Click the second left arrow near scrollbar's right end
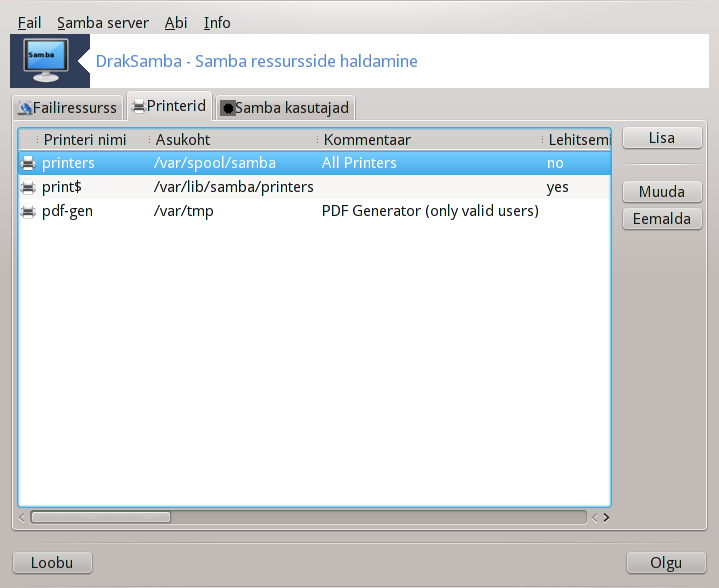 [595, 517]
